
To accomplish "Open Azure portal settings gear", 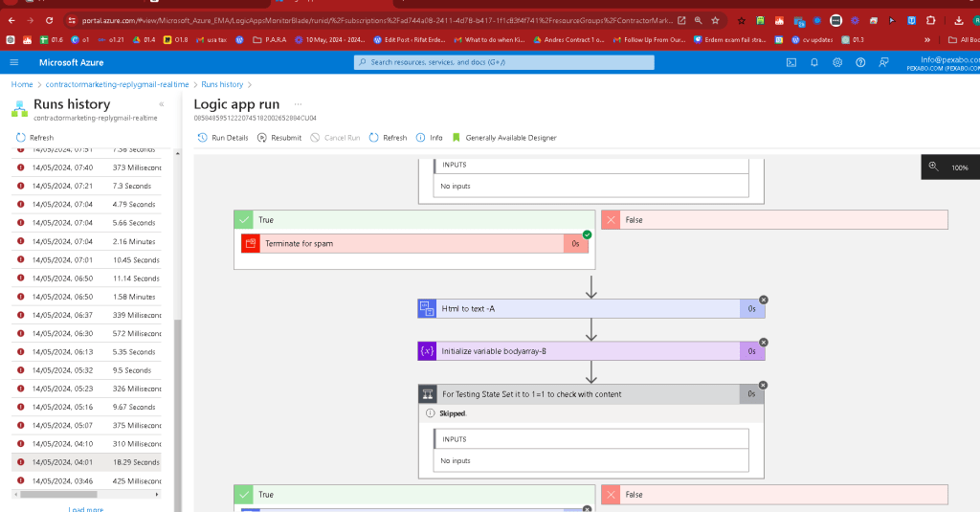I will pyautogui.click(x=837, y=62).
